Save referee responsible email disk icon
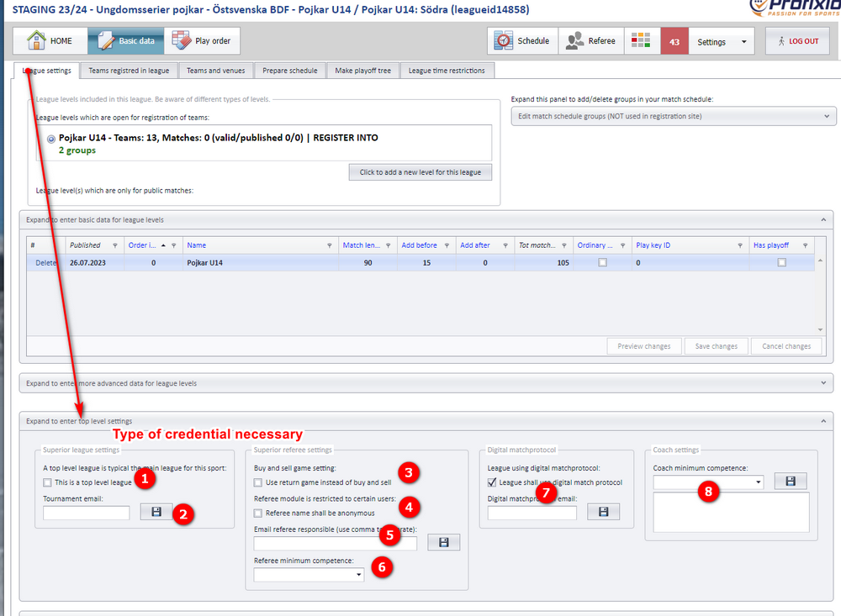Screen dimensions: 841x616 click(443, 543)
